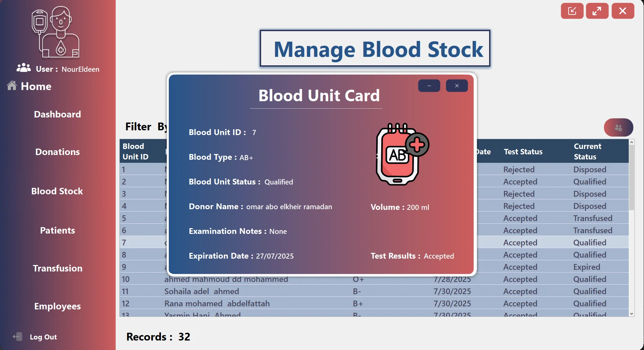The width and height of the screenshot is (644, 350).
Task: Click the Home house icon
Action: pyautogui.click(x=12, y=86)
